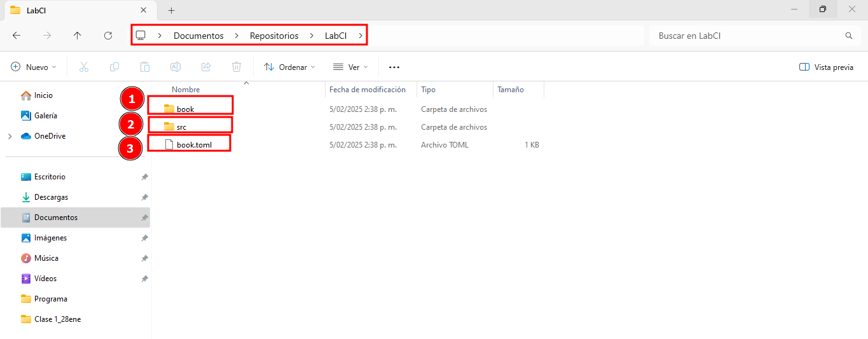Click the Paste clipboard icon
Image resolution: width=868 pixels, height=339 pixels.
pyautogui.click(x=145, y=67)
